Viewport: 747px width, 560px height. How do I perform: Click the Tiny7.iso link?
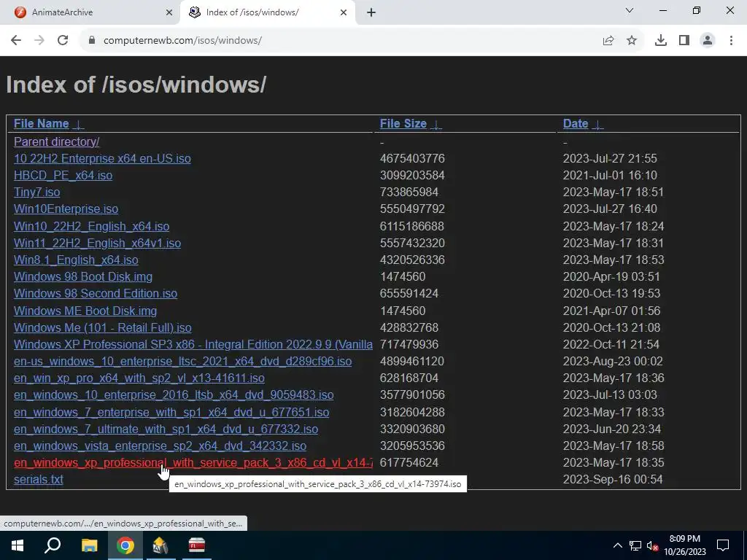pyautogui.click(x=36, y=192)
